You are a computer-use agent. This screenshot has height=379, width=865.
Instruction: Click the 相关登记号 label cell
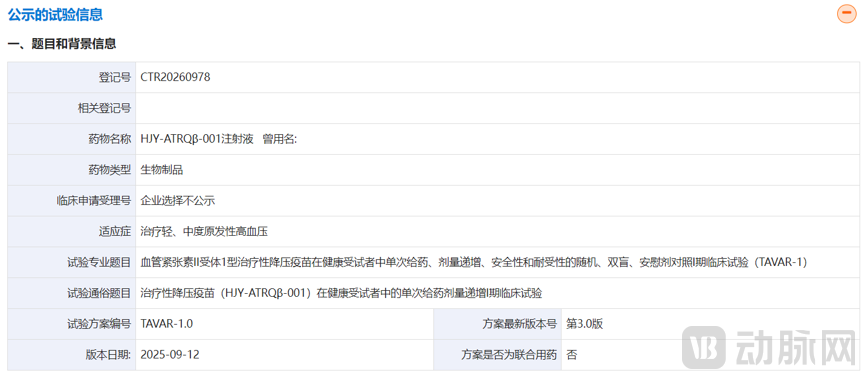(x=72, y=108)
